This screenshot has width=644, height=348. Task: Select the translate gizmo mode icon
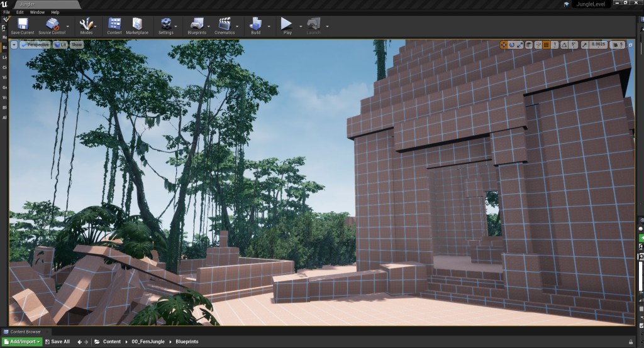click(x=504, y=45)
